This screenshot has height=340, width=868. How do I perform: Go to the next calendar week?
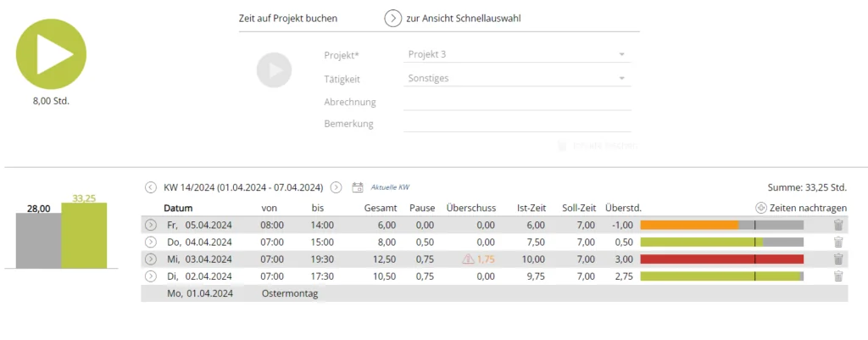coord(336,187)
